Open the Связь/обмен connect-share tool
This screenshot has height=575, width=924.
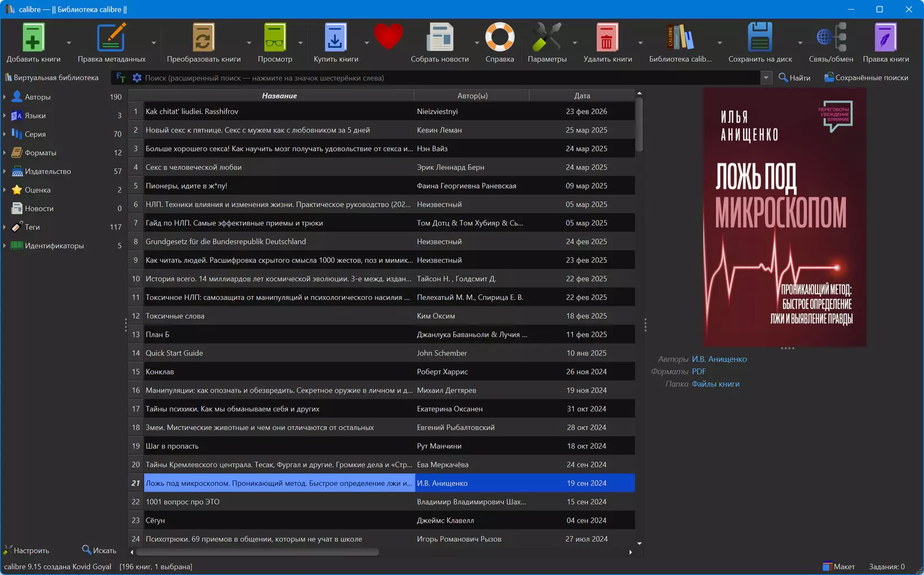[831, 43]
